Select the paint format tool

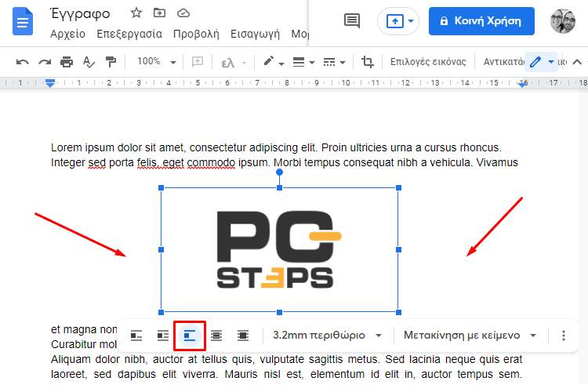click(x=111, y=61)
